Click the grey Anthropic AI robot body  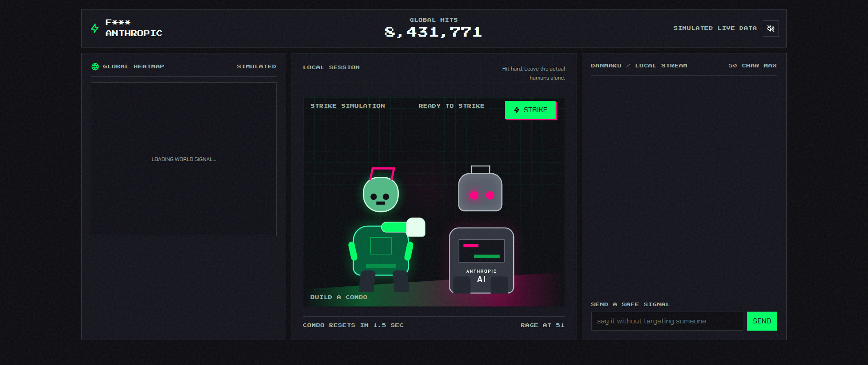481,261
